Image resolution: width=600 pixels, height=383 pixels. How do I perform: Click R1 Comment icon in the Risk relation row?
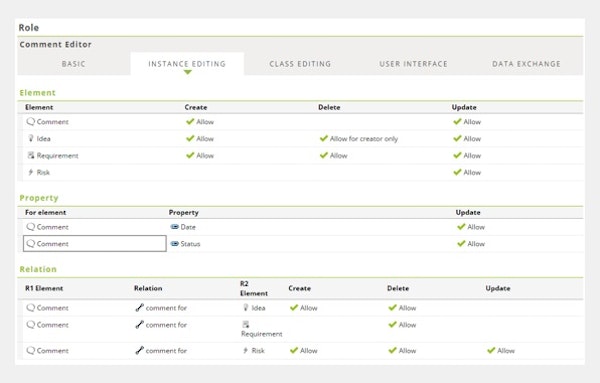(x=31, y=350)
